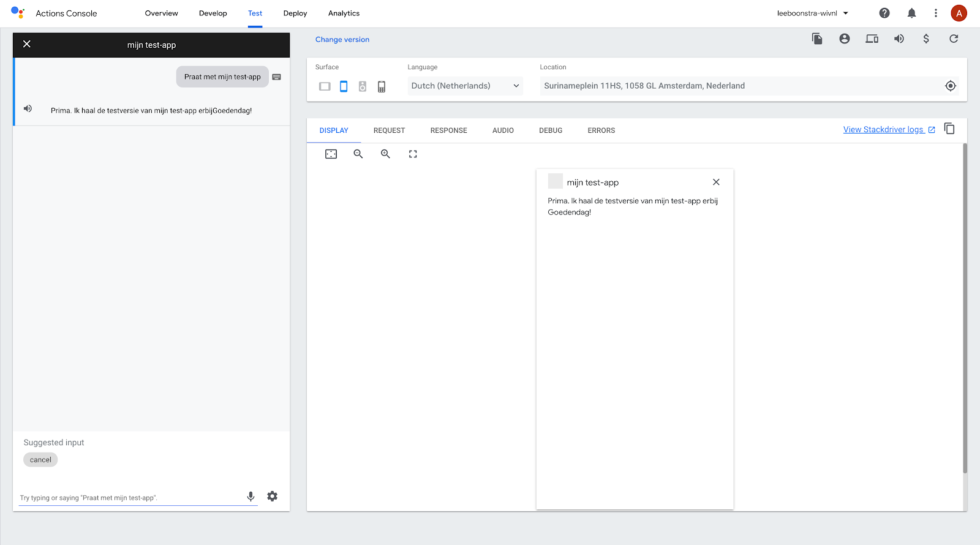The width and height of the screenshot is (980, 545).
Task: Open the Dutch (Netherlands) language dropdown
Action: pyautogui.click(x=465, y=86)
